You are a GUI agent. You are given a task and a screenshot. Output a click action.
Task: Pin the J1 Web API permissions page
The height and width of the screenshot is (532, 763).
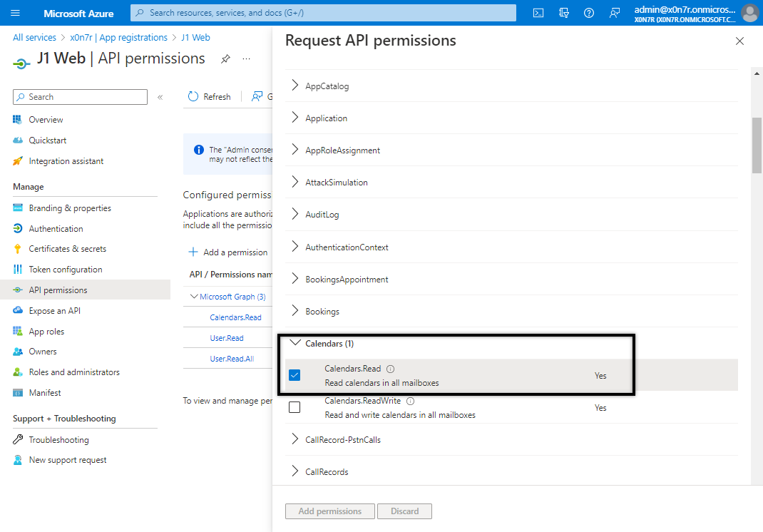(x=225, y=59)
